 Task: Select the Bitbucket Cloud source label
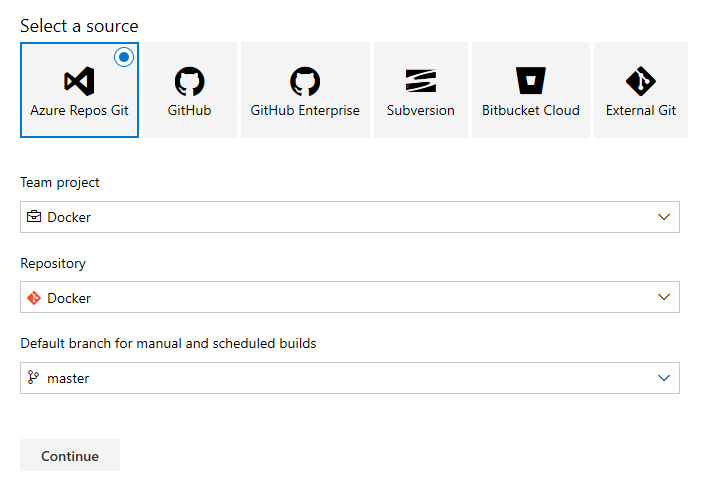pyautogui.click(x=531, y=110)
